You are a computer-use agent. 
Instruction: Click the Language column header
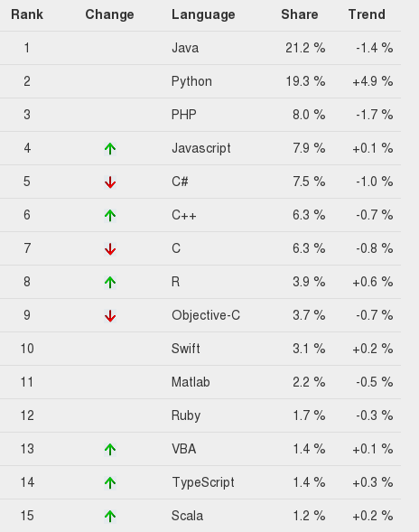click(203, 14)
